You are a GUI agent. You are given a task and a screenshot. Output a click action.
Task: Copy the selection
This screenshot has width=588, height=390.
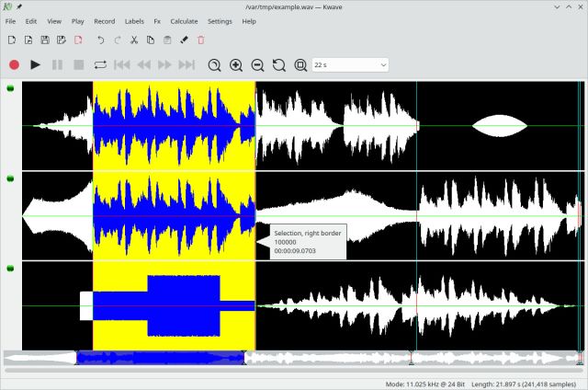(151, 40)
